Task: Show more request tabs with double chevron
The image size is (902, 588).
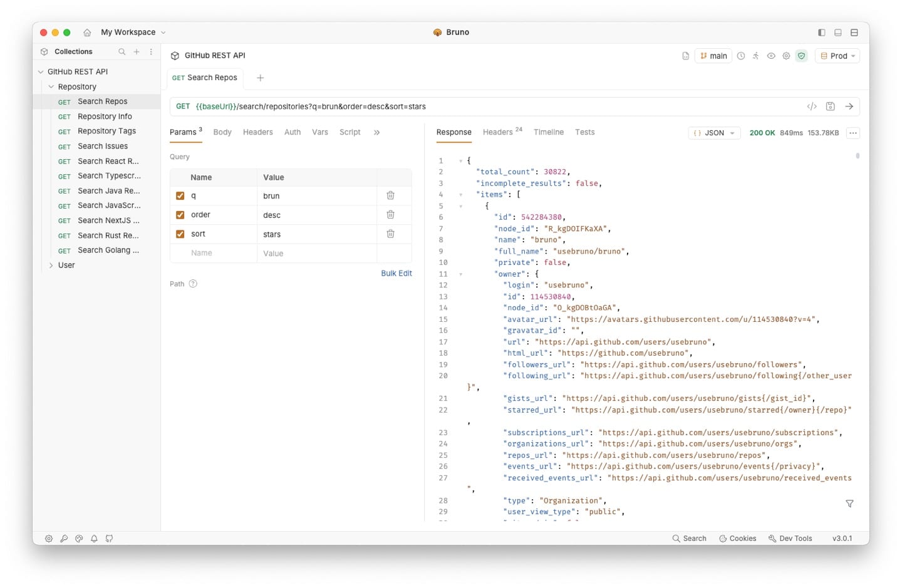Action: [376, 133]
